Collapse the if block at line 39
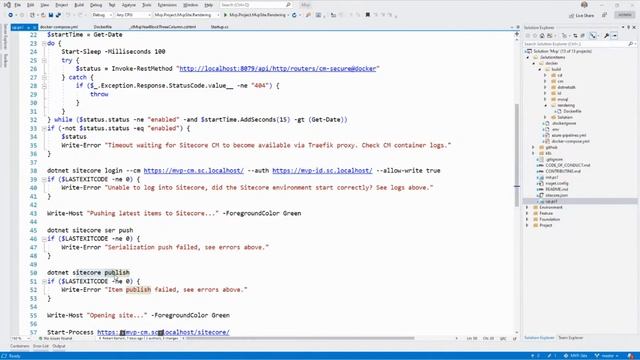The image size is (640, 360). click(44, 179)
